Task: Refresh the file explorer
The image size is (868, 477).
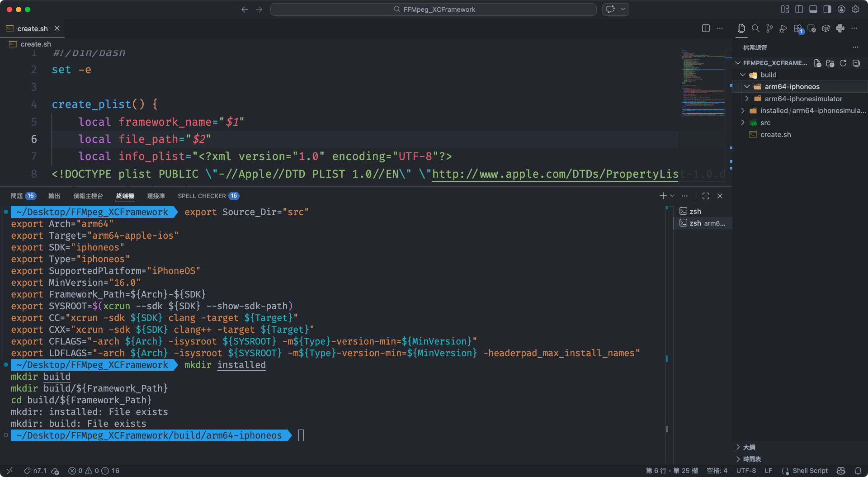Action: tap(843, 63)
